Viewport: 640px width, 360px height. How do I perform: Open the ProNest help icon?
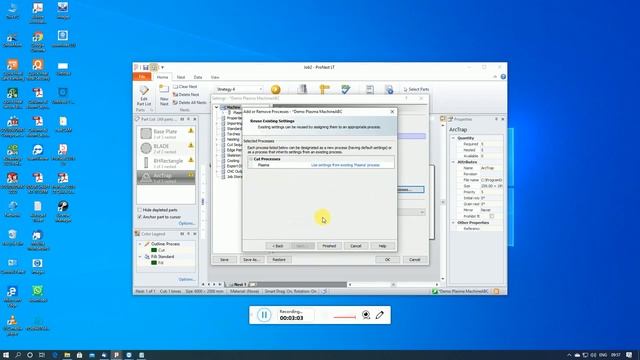click(503, 77)
